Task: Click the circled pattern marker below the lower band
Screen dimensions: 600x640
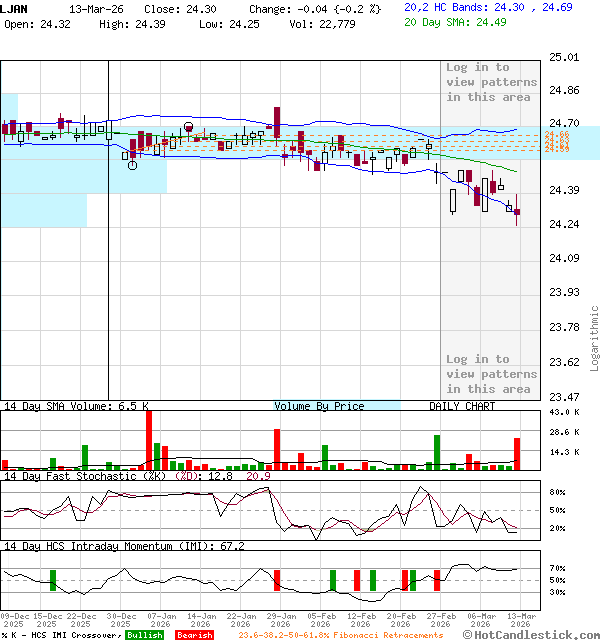Action: pyautogui.click(x=132, y=165)
